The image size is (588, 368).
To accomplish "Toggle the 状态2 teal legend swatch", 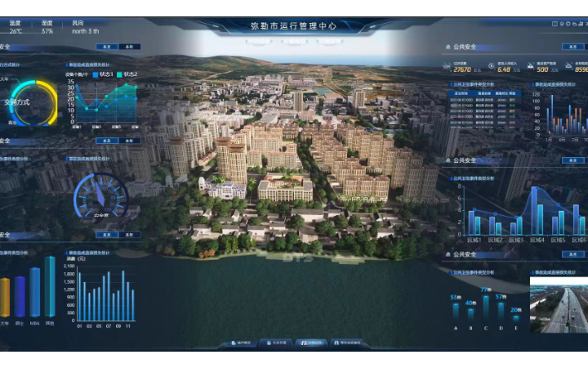I will click(x=119, y=74).
